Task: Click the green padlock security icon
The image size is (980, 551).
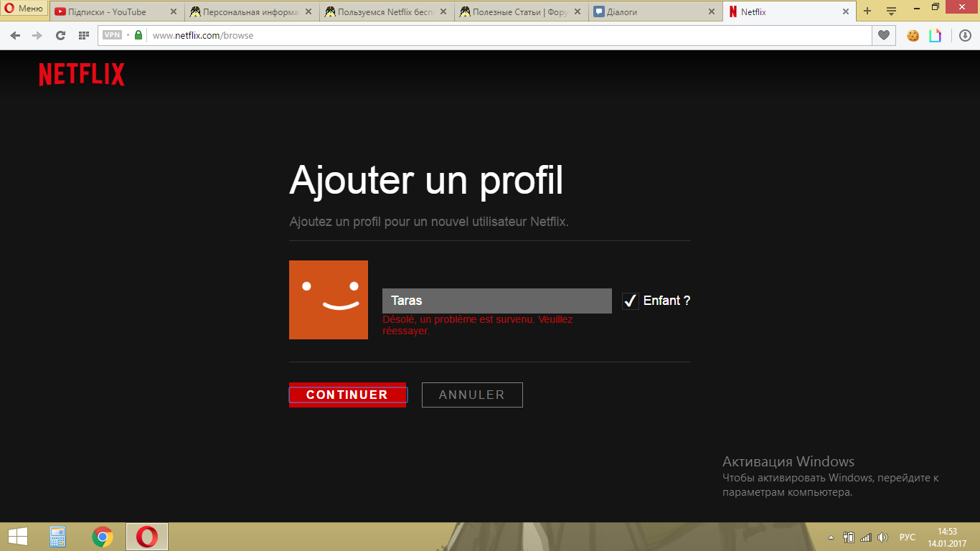Action: pos(138,35)
